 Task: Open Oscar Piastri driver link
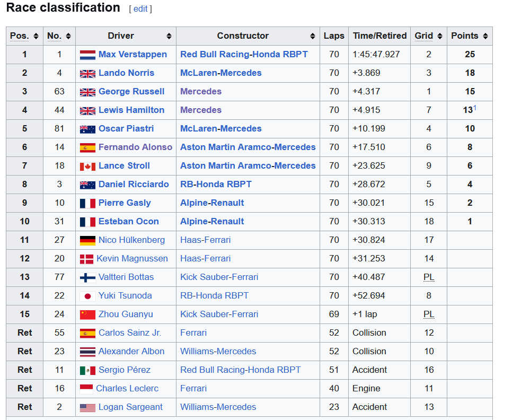point(126,128)
